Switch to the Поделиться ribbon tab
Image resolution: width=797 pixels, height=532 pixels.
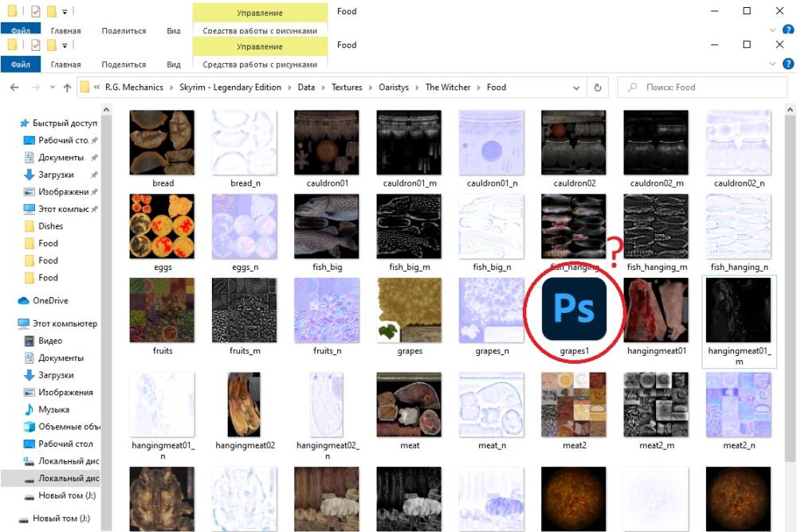pos(124,64)
